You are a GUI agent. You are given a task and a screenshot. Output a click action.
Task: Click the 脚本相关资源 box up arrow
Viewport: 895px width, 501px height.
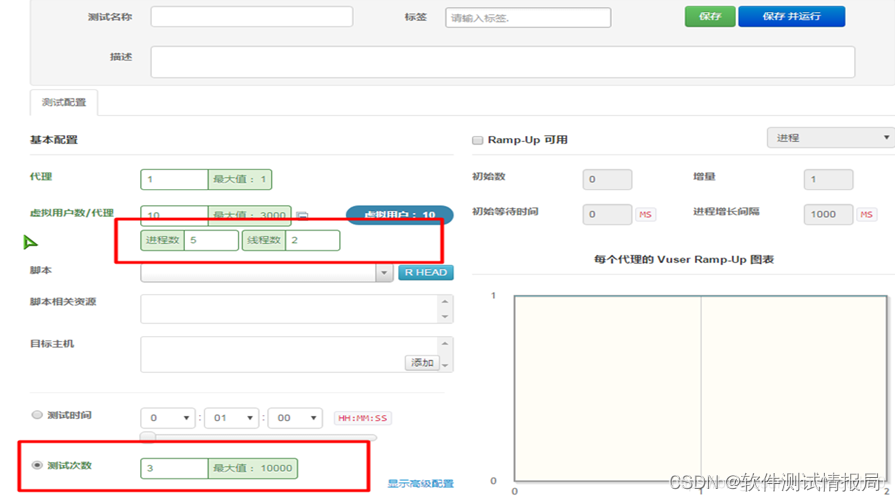[445, 301]
